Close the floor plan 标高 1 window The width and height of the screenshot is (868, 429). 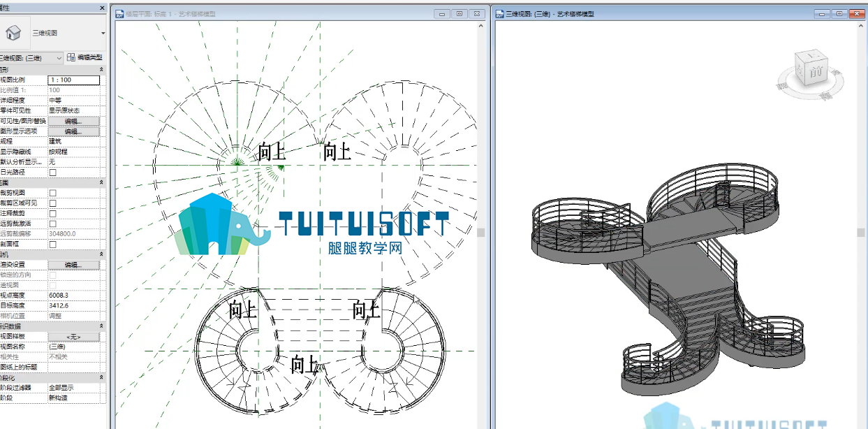coord(477,13)
